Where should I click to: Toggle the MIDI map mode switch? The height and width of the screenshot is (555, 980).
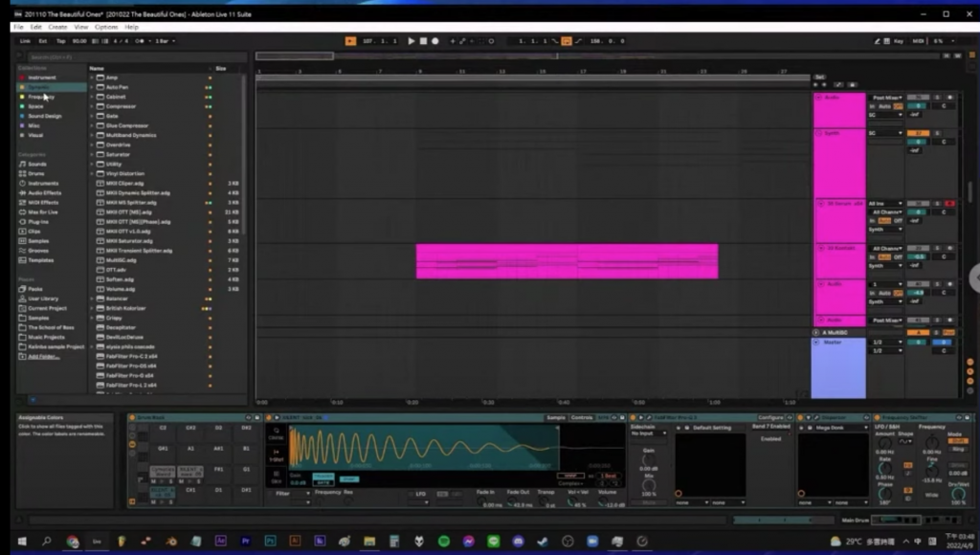(x=918, y=41)
